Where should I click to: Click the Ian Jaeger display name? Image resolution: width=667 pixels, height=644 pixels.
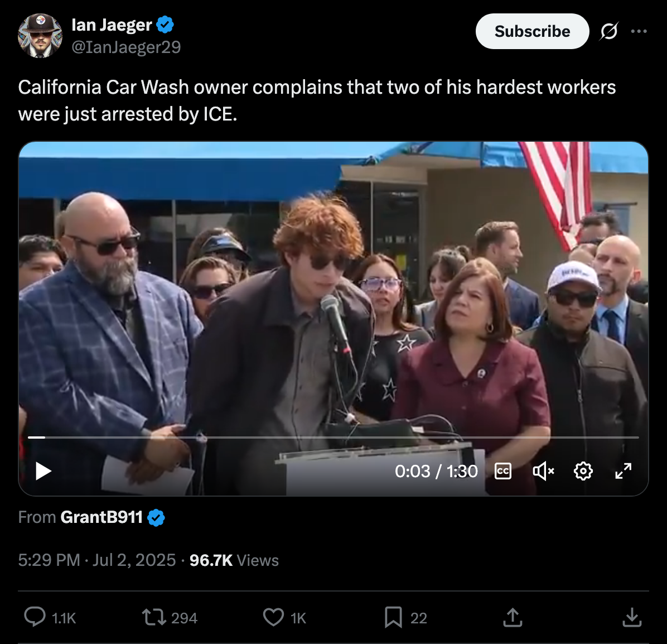(x=112, y=25)
